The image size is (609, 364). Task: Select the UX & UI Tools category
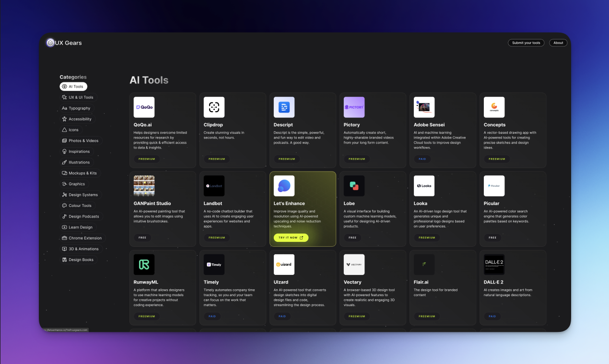pyautogui.click(x=78, y=97)
